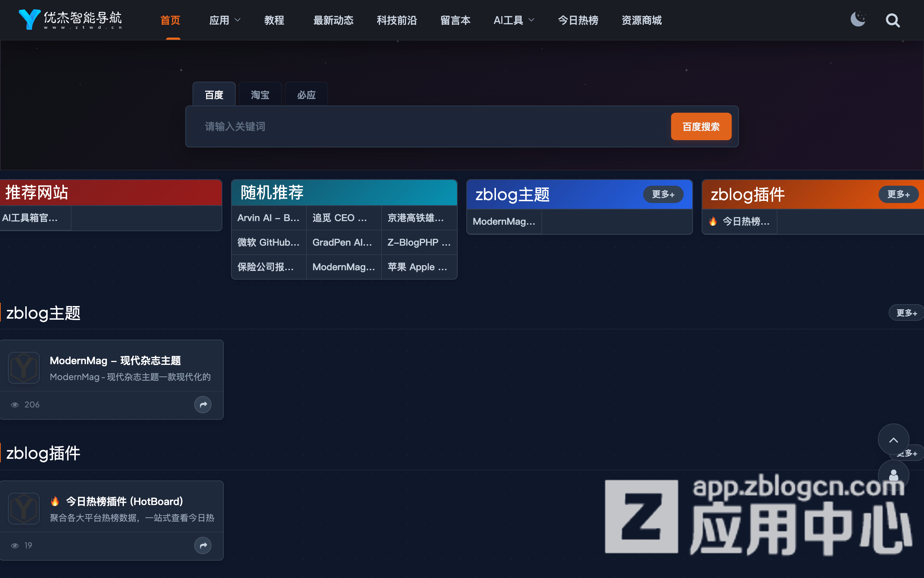The image size is (924, 578).
Task: Open the Arvin AI – B... link
Action: tap(269, 218)
